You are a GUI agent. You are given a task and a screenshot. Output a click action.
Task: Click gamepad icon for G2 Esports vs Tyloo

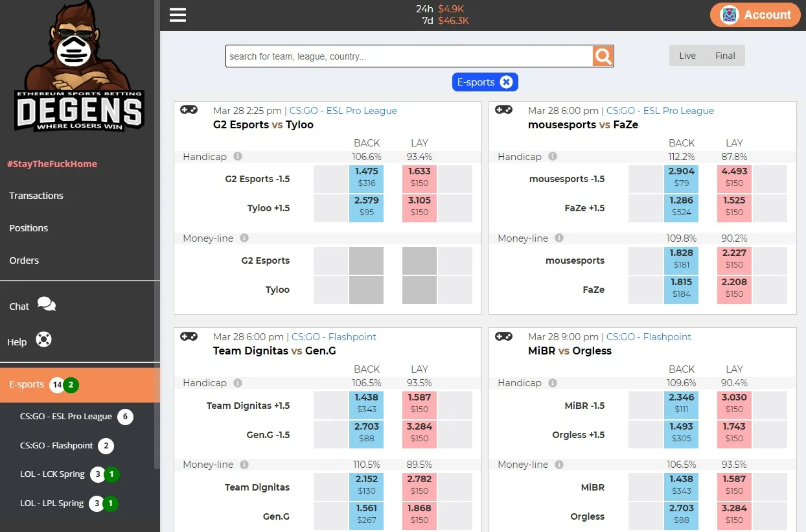click(189, 110)
